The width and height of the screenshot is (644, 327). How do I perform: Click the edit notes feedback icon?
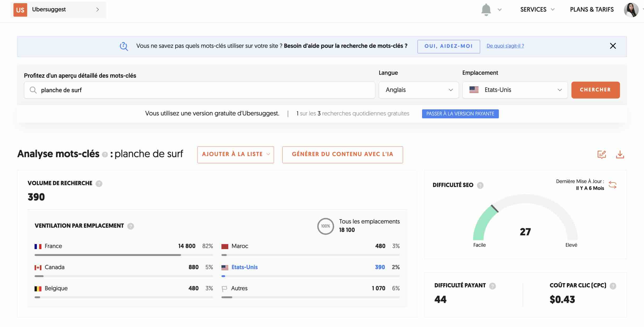point(602,155)
